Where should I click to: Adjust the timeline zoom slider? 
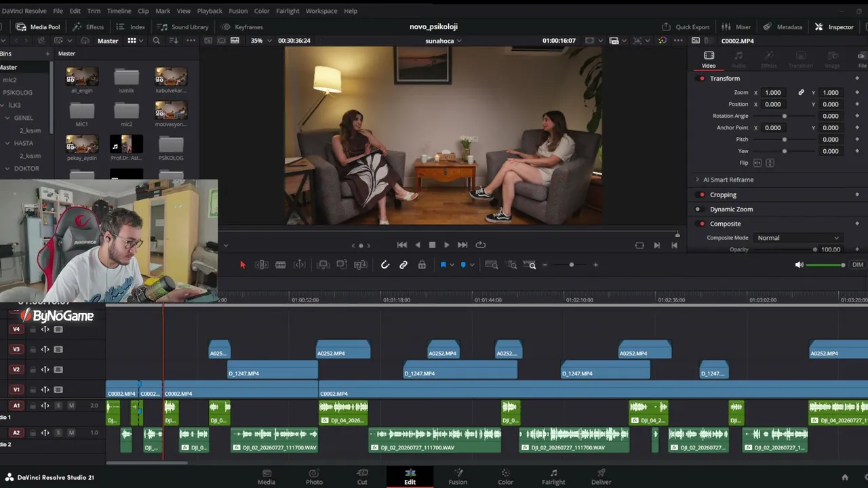[x=571, y=265]
